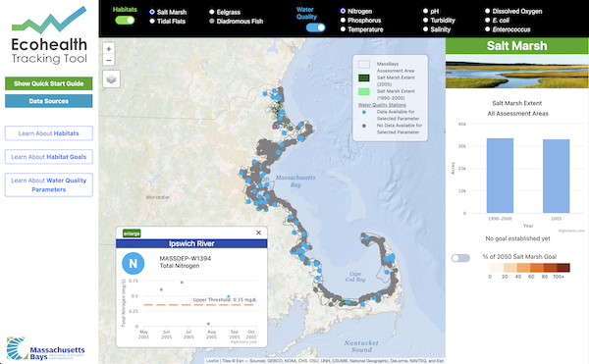Open the map layers control
The image size is (589, 364).
coord(111,79)
